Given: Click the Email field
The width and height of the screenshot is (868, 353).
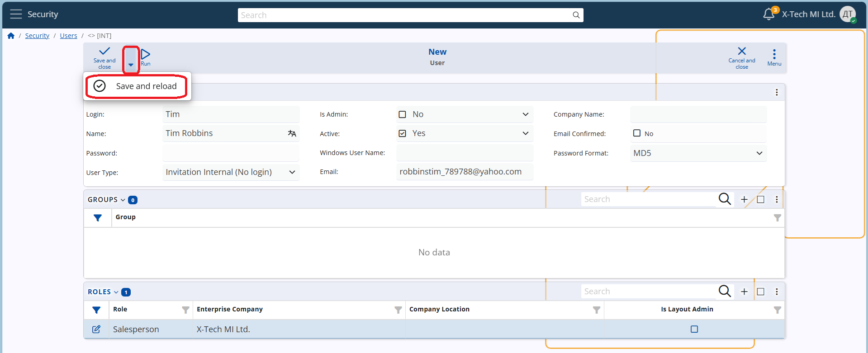Looking at the screenshot, I should click(x=465, y=172).
